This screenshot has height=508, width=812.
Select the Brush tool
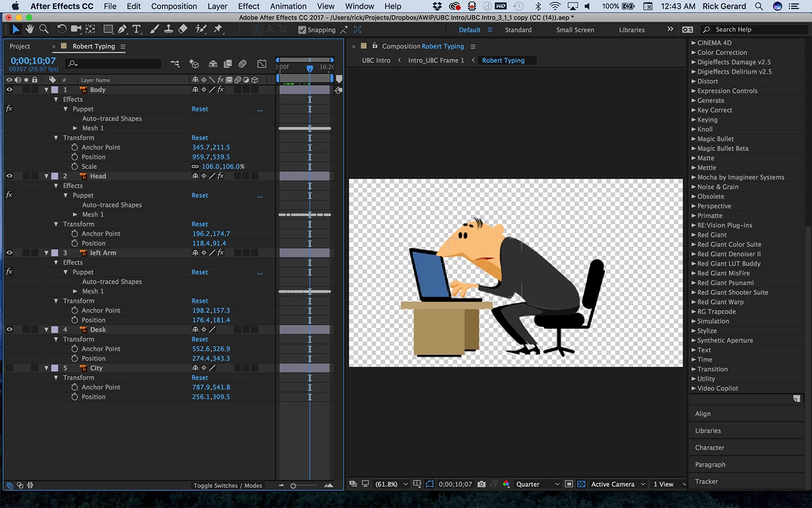pos(154,29)
